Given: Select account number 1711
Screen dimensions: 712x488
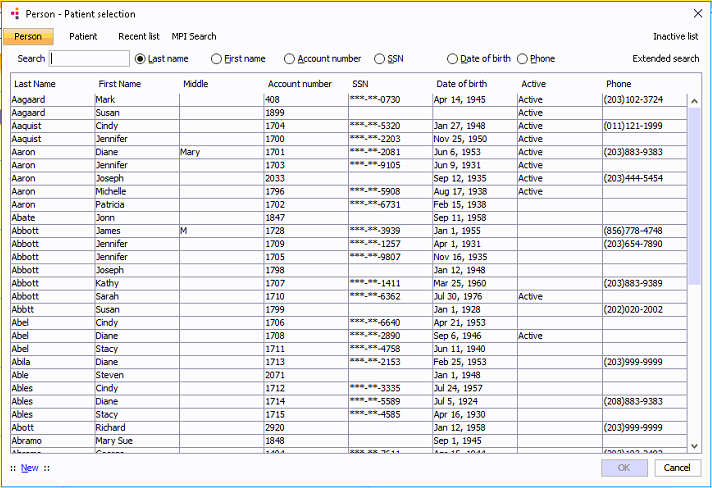Looking at the screenshot, I should click(275, 349).
